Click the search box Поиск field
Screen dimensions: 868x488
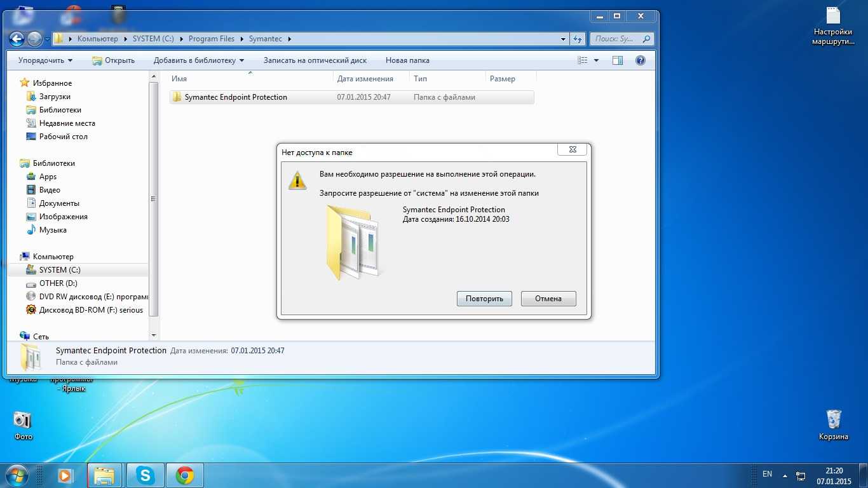(621, 39)
